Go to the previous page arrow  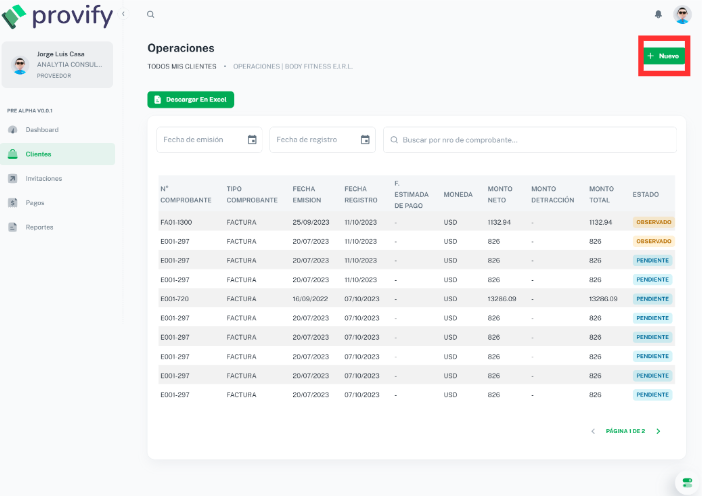click(x=593, y=431)
